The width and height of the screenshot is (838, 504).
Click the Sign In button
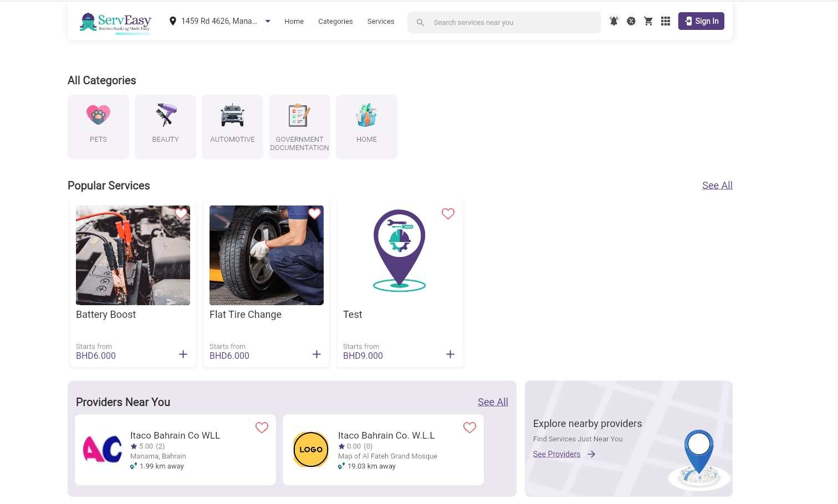(701, 21)
